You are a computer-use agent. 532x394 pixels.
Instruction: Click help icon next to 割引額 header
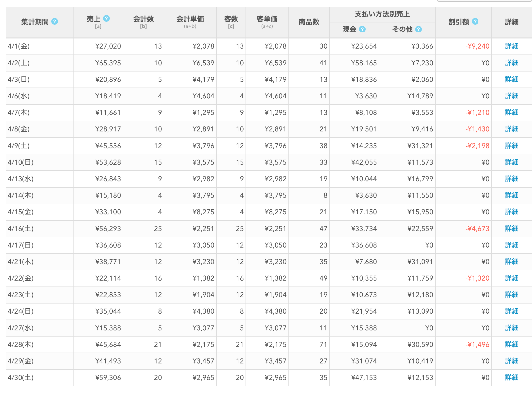(x=475, y=22)
